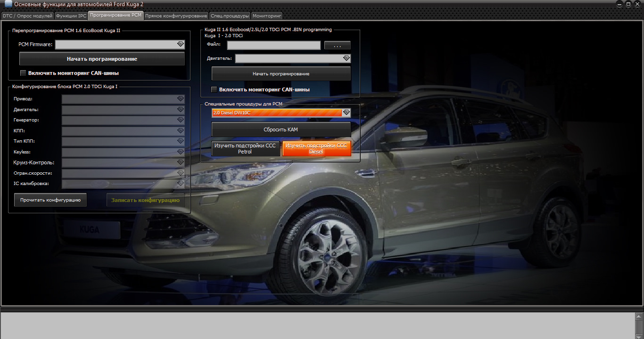
Task: Switch to the Мониторинг tab
Action: (267, 16)
